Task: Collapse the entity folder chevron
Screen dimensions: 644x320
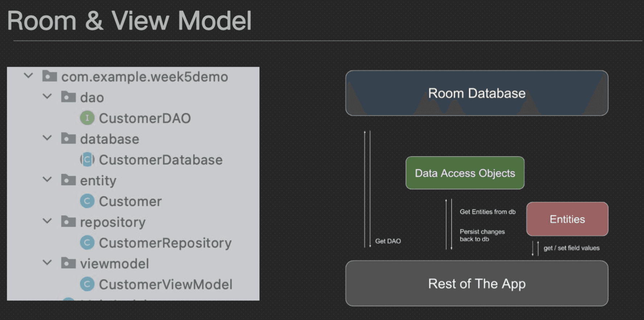Action: 47,179
